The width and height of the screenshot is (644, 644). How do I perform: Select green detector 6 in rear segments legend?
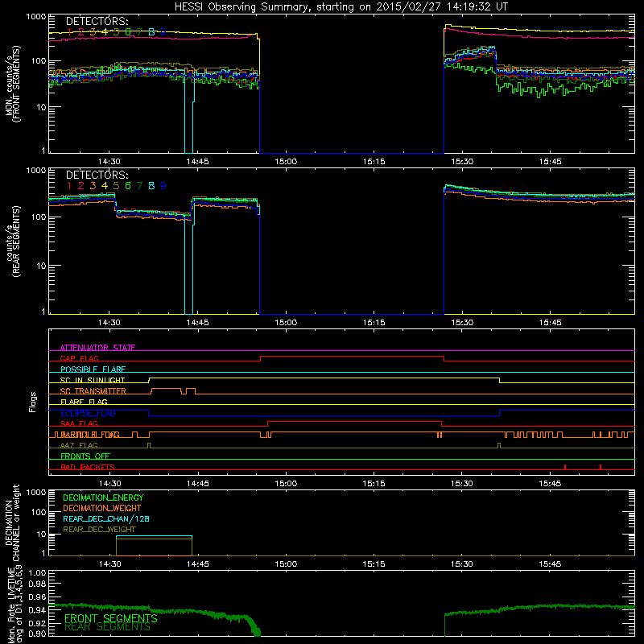(128, 186)
